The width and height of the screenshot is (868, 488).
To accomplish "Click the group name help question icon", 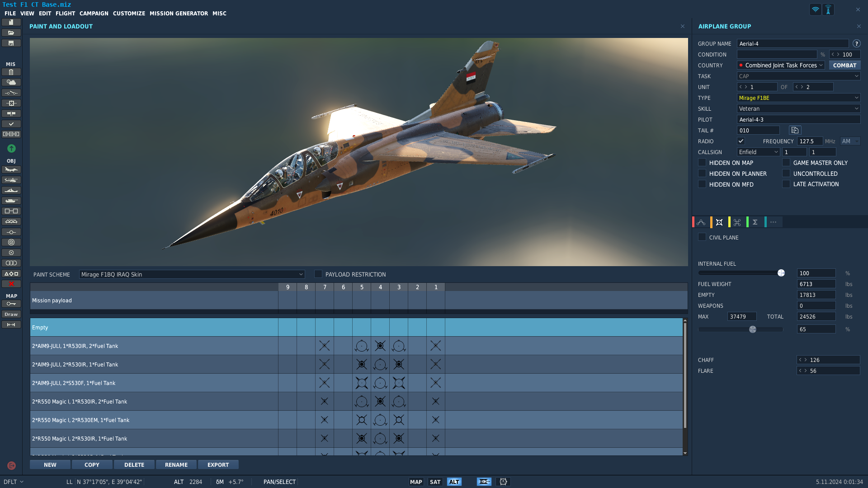I will [856, 43].
